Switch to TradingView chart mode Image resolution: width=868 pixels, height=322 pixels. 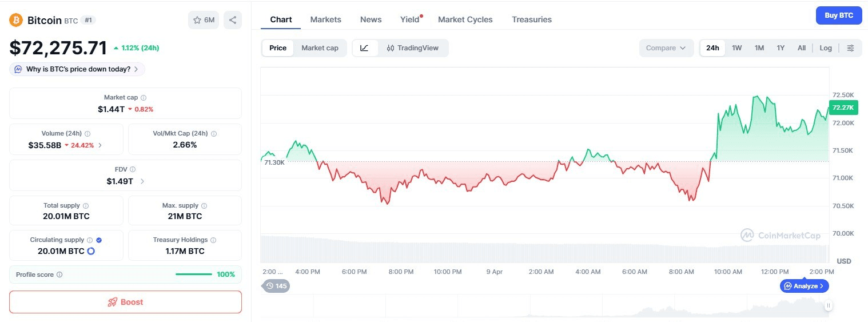tap(412, 48)
